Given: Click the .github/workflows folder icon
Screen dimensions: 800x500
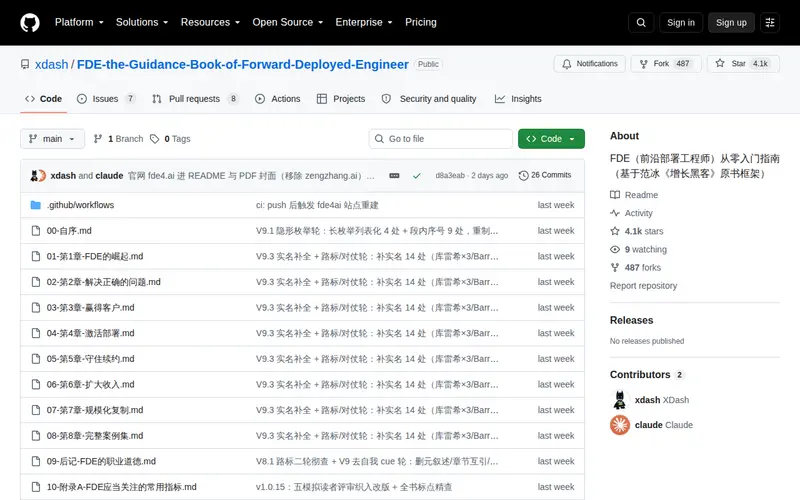Looking at the screenshot, I should click(36, 205).
